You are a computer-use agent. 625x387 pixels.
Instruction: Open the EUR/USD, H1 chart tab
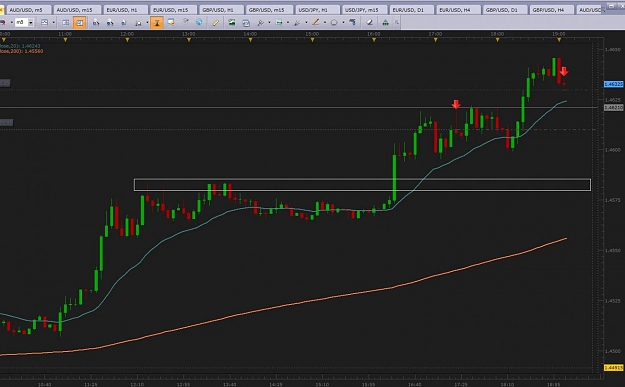[125, 10]
